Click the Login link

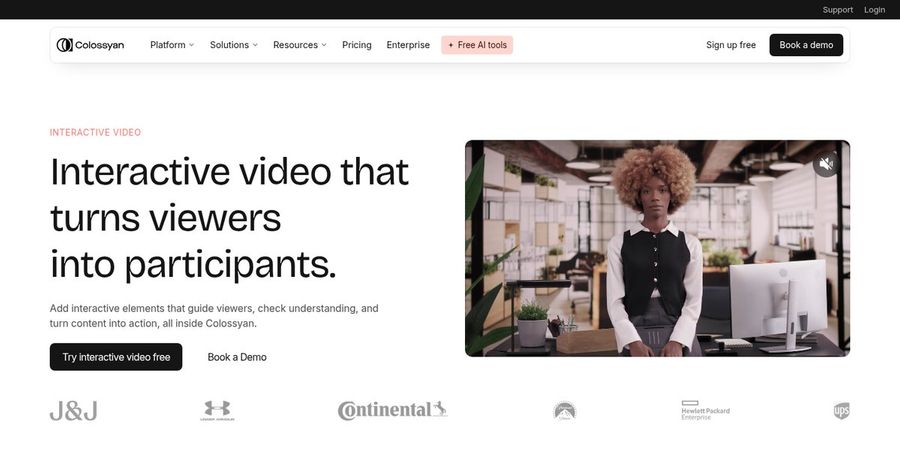(874, 10)
